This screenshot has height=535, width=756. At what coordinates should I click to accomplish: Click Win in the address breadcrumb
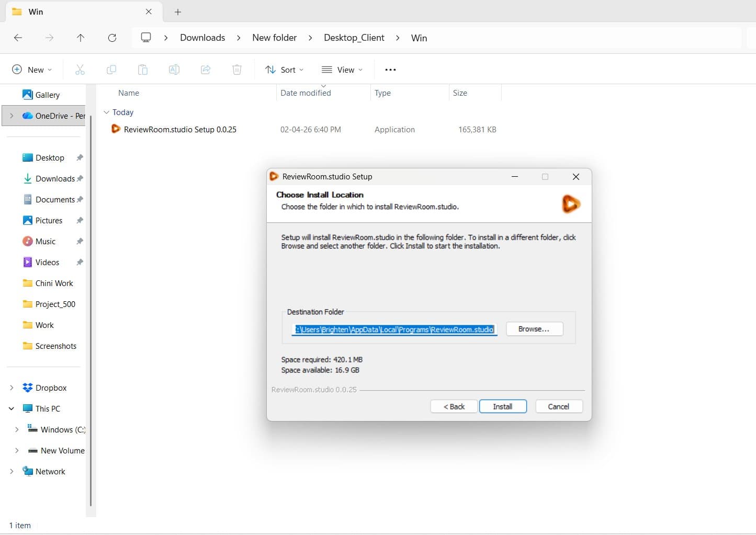[x=419, y=38]
